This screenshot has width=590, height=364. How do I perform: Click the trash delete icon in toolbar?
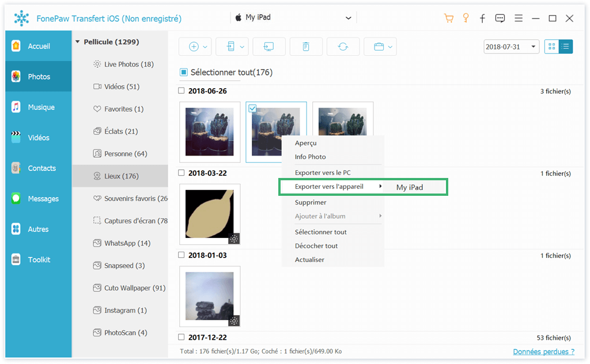tap(305, 47)
